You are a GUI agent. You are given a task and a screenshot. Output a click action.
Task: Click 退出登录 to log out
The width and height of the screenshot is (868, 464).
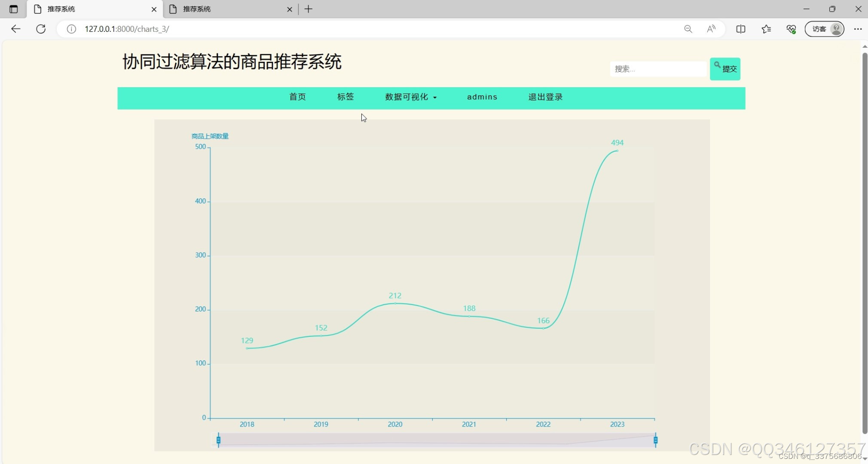click(545, 97)
